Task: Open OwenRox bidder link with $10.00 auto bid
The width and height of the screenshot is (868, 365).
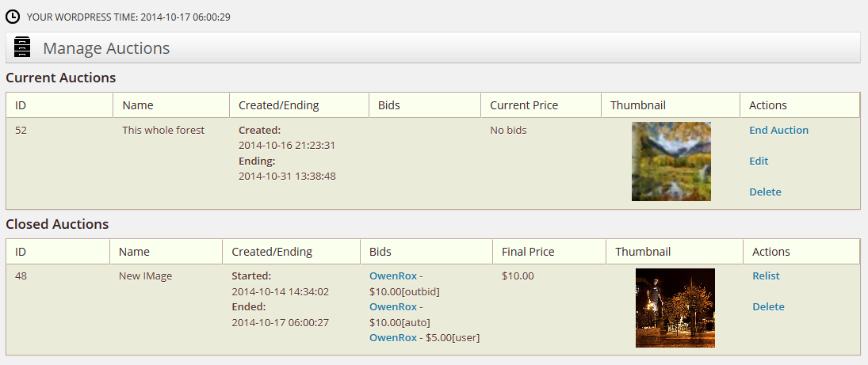Action: [x=393, y=306]
